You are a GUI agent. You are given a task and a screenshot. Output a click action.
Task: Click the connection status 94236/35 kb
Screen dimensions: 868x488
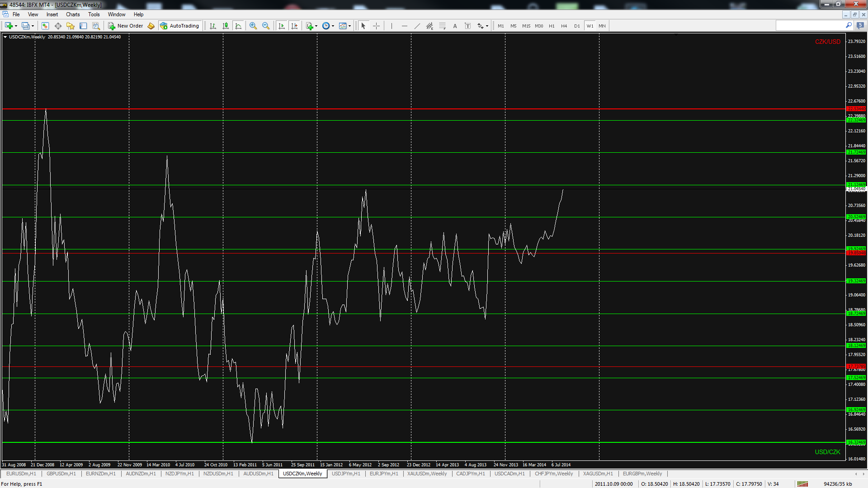click(x=838, y=484)
